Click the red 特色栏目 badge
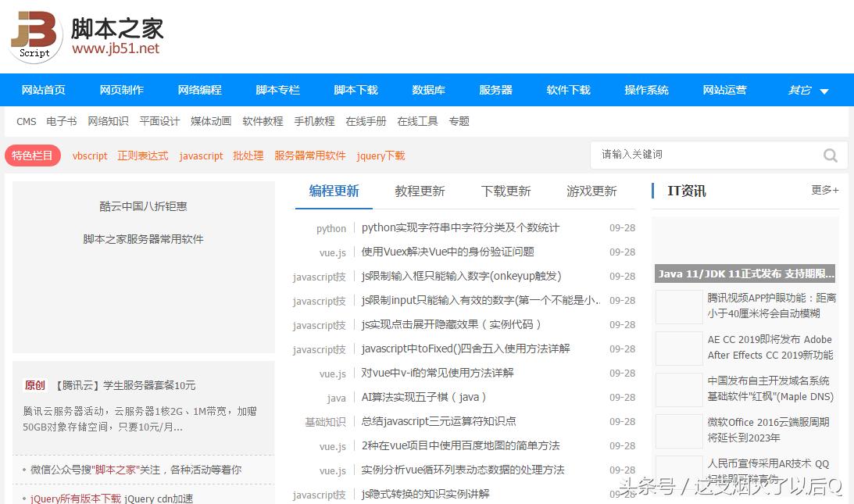Viewport: 854px width, 504px height. 33,155
